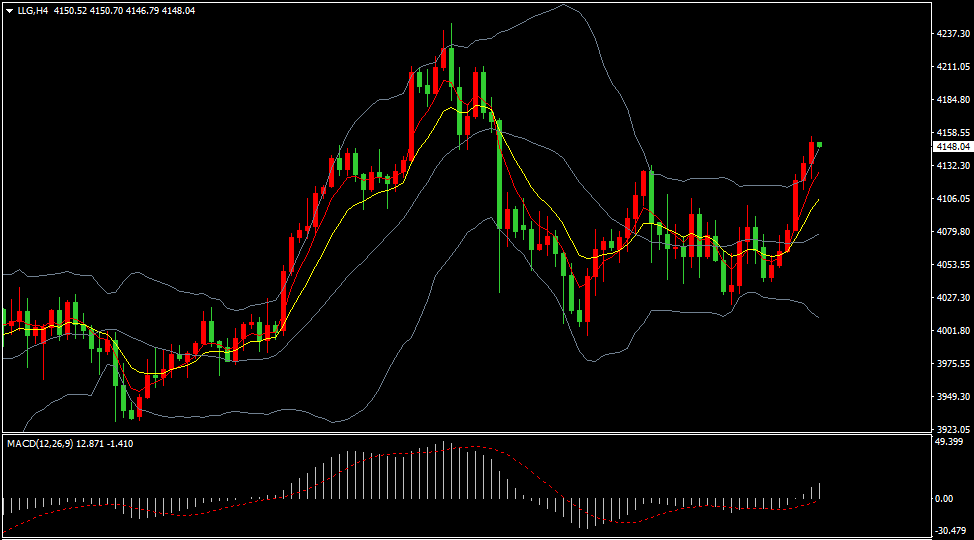Viewport: 974px width, 540px height.
Task: Open the chart dropdown arrow beside LLG,H4
Action: (9, 10)
